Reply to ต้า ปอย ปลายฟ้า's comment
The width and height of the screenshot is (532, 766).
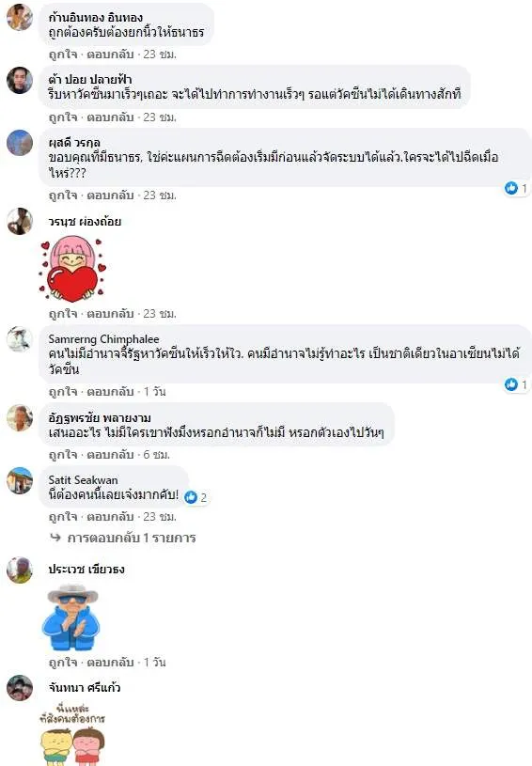coord(110,117)
